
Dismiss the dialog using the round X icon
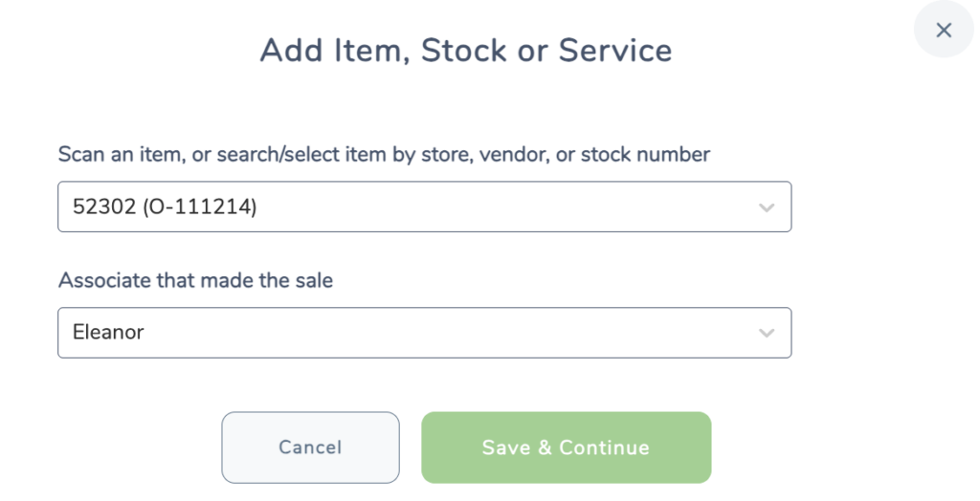943,30
